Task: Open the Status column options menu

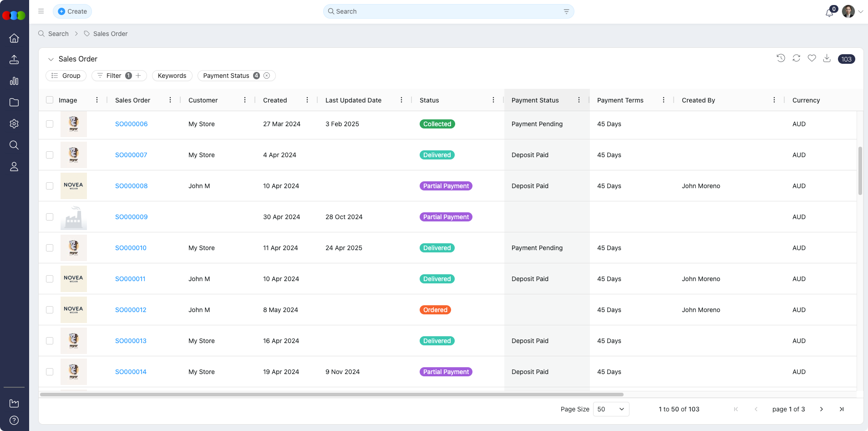Action: 493,100
